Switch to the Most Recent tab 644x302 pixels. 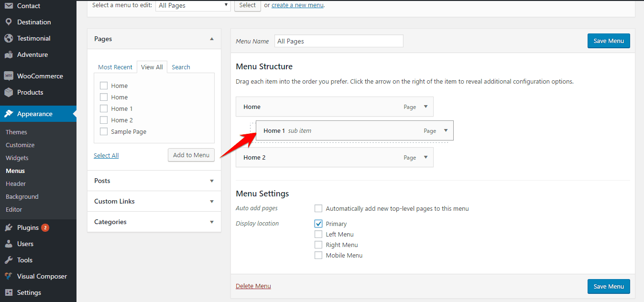(115, 67)
